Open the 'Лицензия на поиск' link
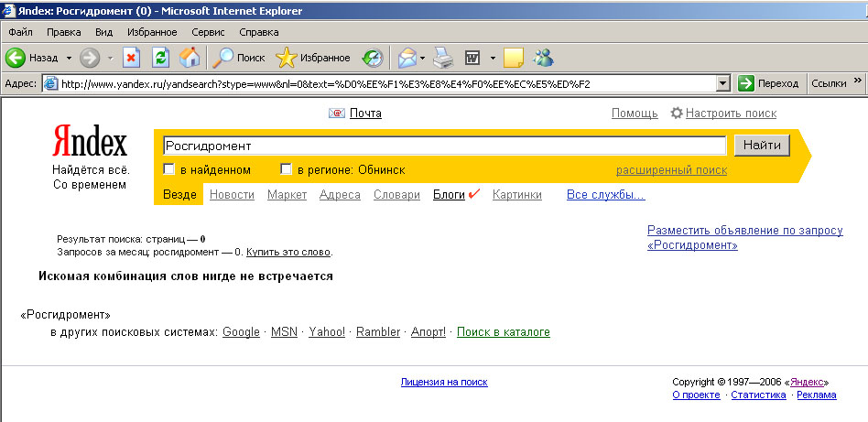Viewport: 868px width, 422px height. pos(444,382)
